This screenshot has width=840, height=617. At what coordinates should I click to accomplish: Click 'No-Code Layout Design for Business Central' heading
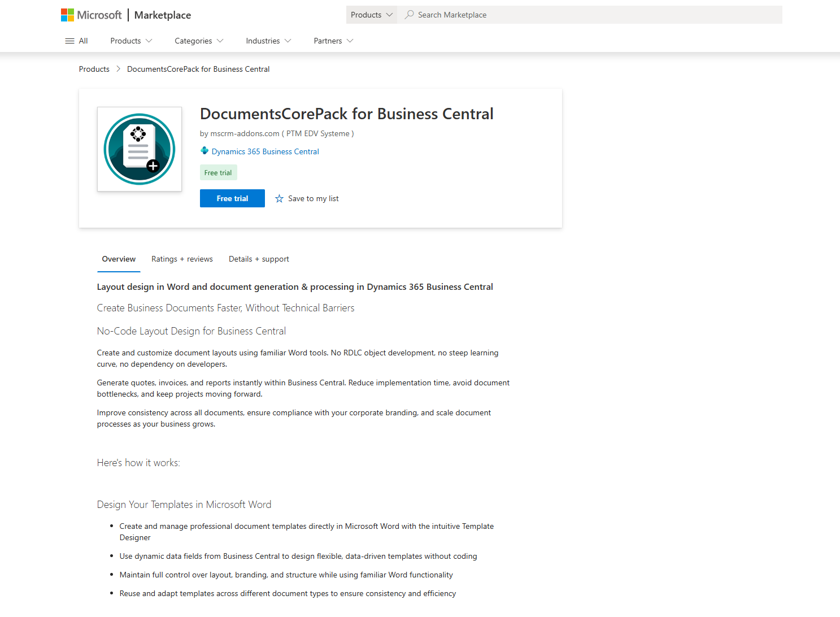point(191,331)
